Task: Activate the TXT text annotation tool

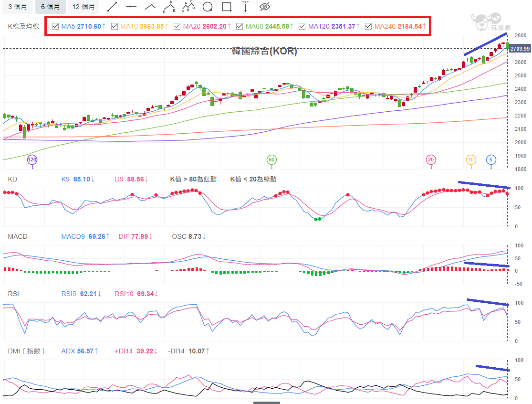Action: (245, 7)
